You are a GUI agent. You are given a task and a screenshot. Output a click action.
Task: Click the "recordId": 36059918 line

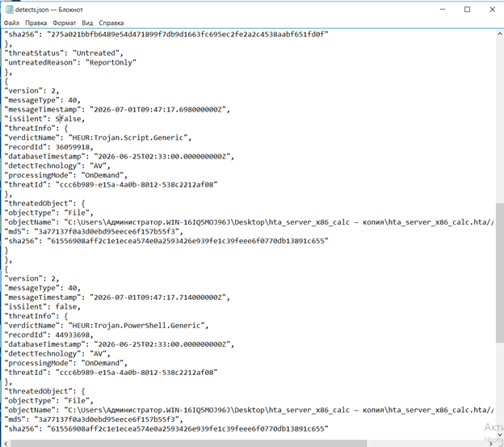pyautogui.click(x=48, y=147)
